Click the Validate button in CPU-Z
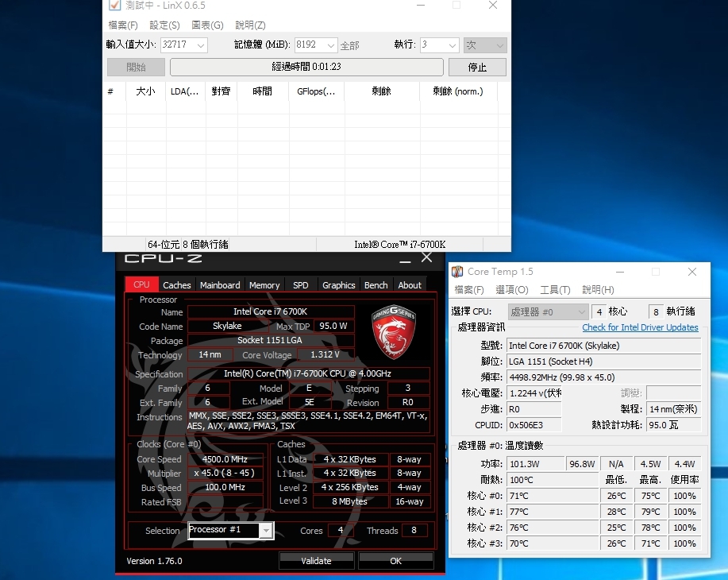 tap(316, 561)
